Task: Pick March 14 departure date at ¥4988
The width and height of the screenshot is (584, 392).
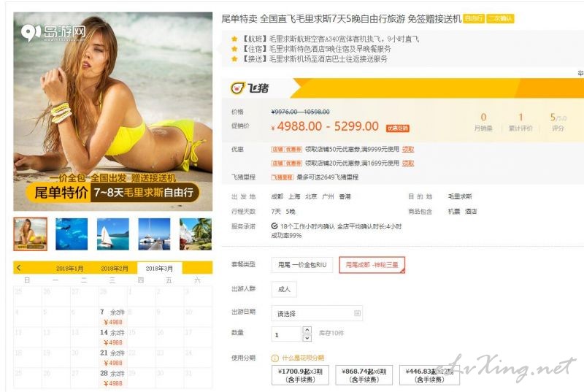Action: click(112, 337)
